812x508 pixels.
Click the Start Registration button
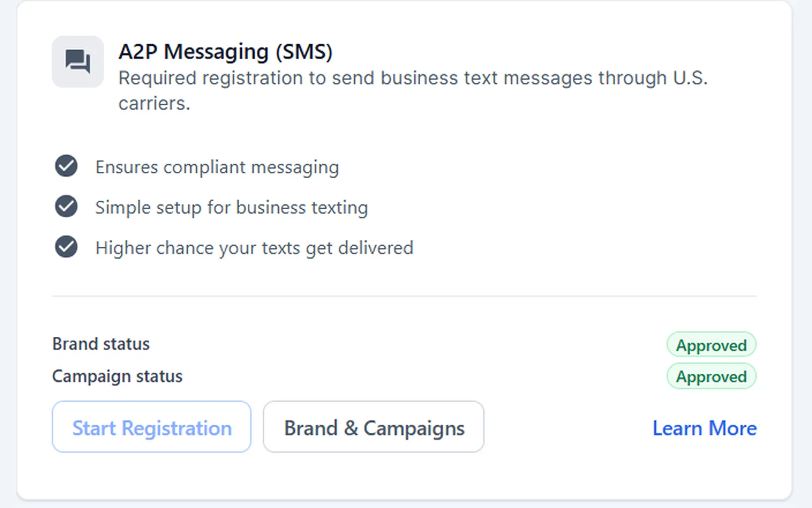[151, 427]
